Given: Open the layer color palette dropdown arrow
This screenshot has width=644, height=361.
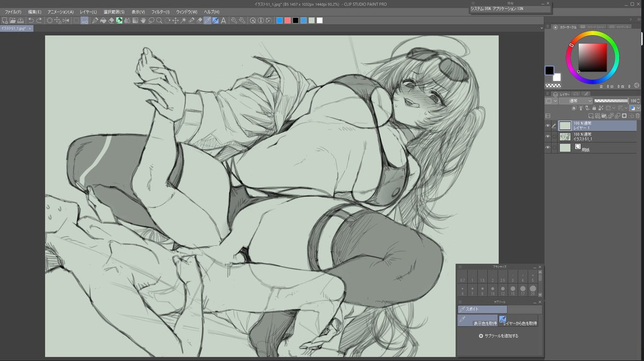Looking at the screenshot, I should (555, 100).
